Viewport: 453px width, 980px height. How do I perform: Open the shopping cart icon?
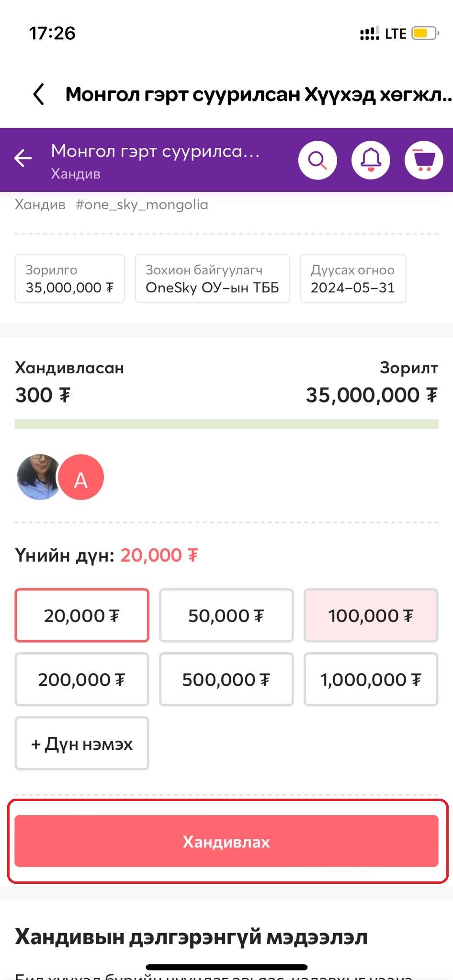click(424, 160)
